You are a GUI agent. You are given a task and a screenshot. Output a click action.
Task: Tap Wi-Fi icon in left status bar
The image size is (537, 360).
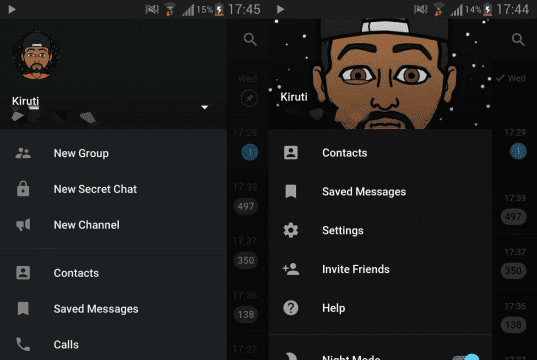pyautogui.click(x=170, y=9)
